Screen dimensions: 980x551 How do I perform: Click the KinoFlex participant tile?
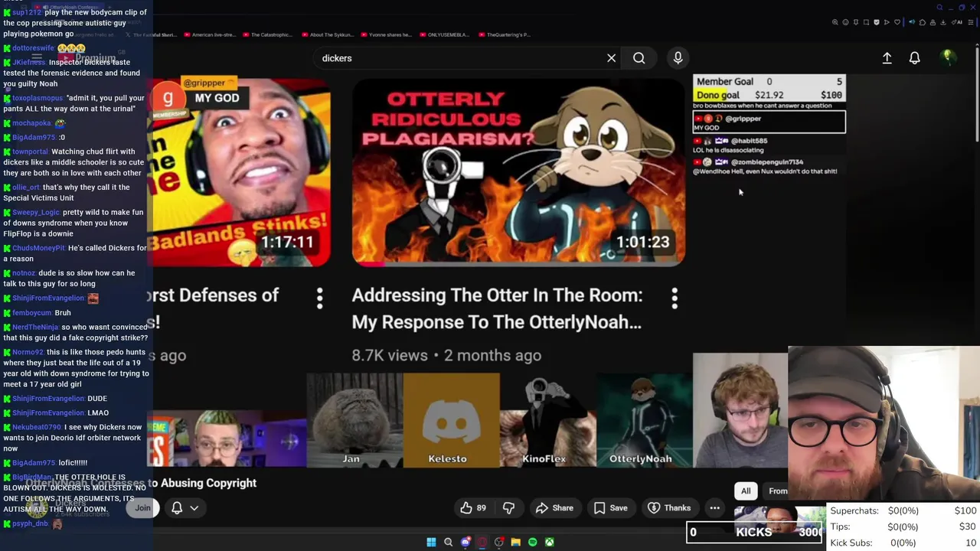(x=547, y=420)
